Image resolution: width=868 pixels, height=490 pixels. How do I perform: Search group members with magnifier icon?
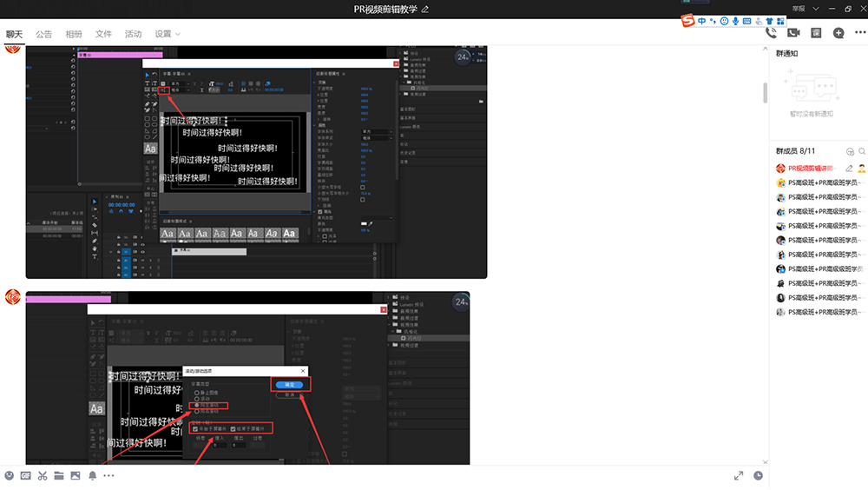pyautogui.click(x=862, y=151)
